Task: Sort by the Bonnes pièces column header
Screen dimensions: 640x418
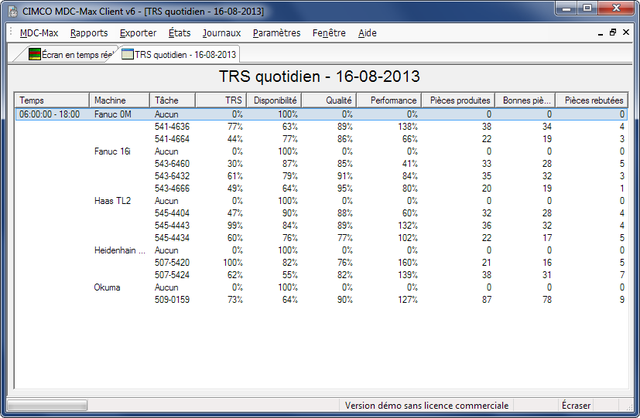Action: tap(525, 100)
